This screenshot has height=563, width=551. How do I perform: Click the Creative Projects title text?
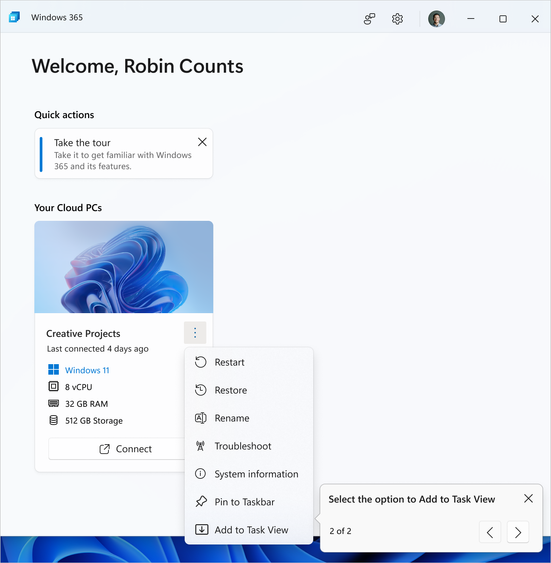[x=83, y=334]
